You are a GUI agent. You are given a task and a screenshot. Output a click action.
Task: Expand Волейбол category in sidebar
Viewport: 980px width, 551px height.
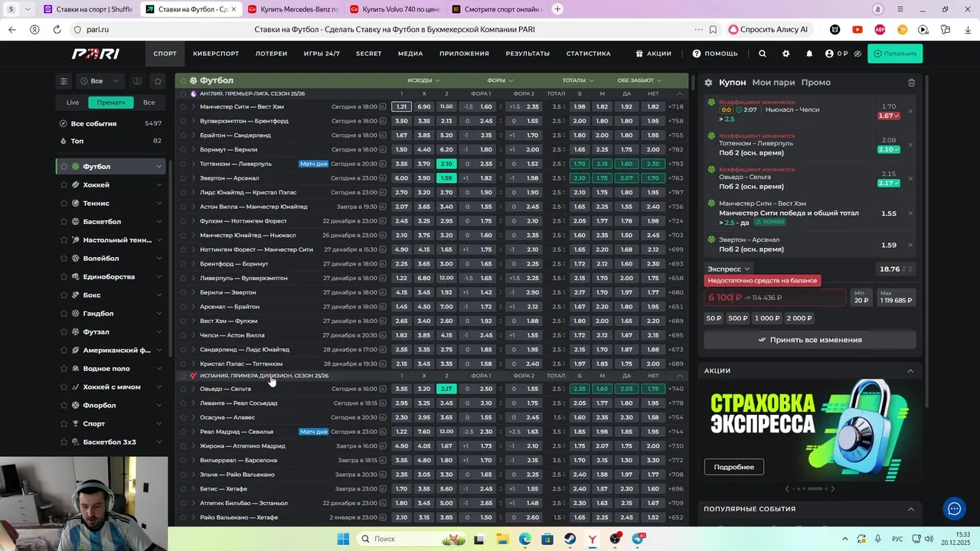tap(158, 258)
